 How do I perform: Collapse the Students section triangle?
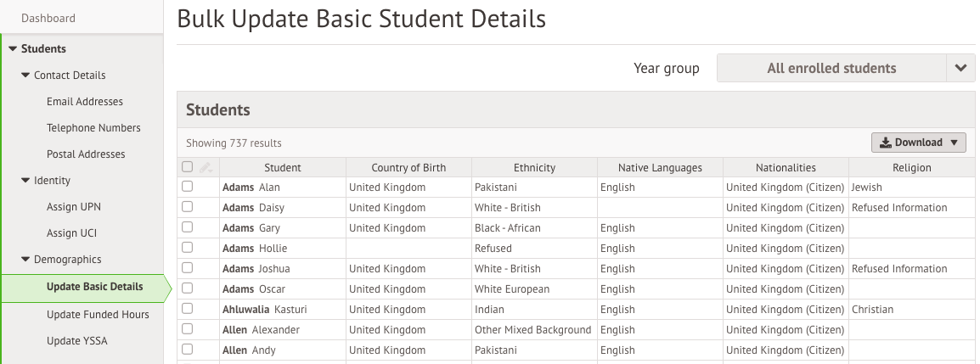click(13, 48)
